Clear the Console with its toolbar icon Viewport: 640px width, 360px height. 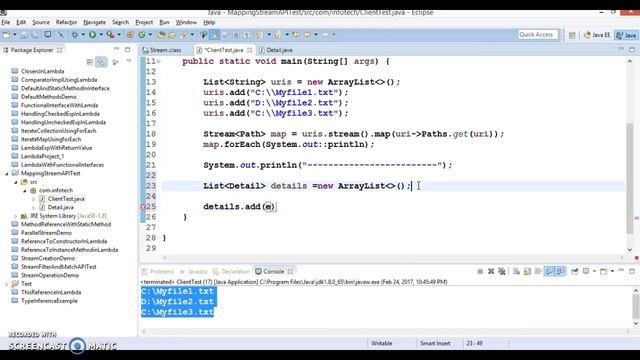pyautogui.click(x=516, y=271)
